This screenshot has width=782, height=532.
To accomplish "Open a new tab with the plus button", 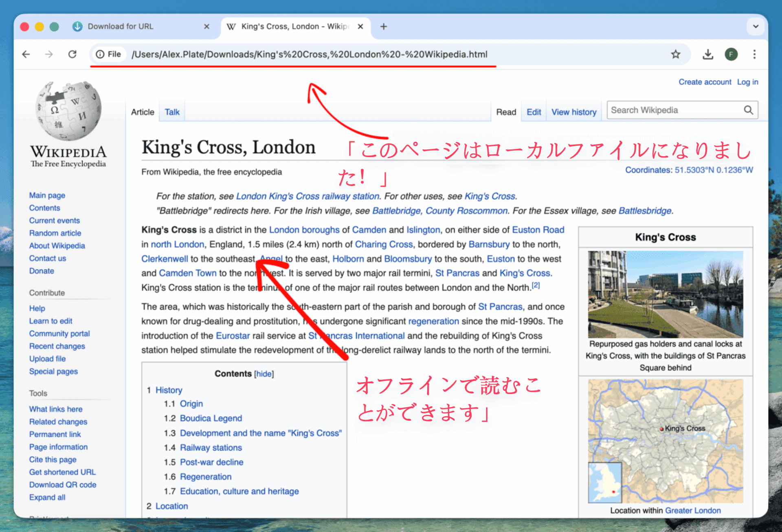I will 383,26.
